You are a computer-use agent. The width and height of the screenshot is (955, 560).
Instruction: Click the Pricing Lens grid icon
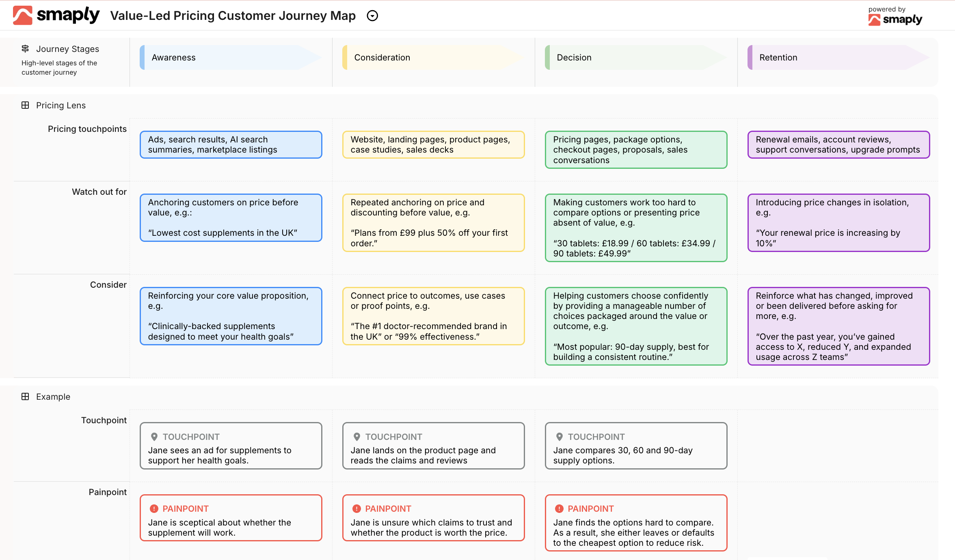point(25,105)
